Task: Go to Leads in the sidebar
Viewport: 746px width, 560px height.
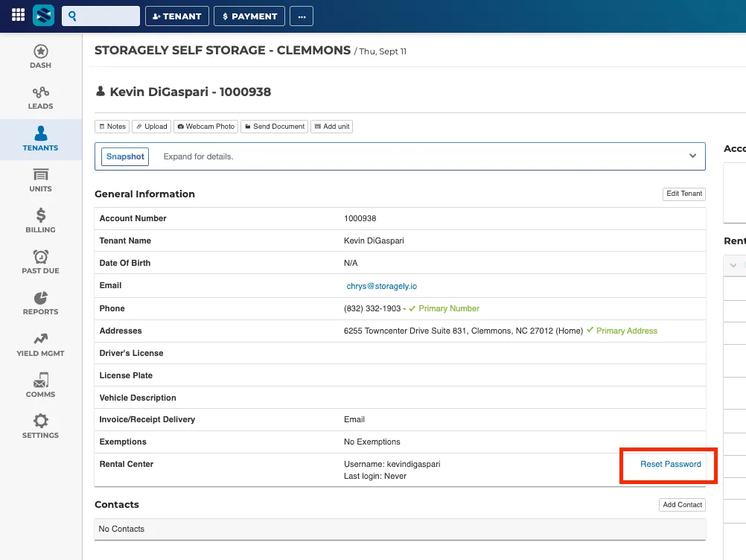Action: 40,98
